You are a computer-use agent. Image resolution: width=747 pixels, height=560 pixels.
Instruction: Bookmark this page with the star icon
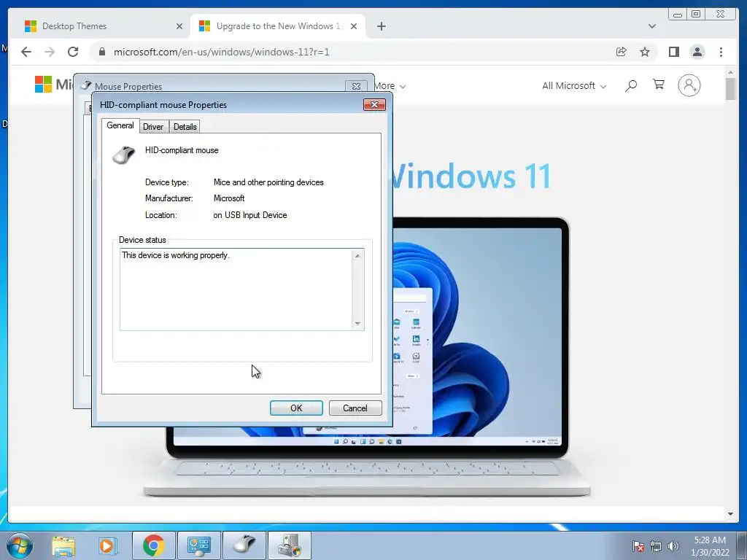pos(645,52)
